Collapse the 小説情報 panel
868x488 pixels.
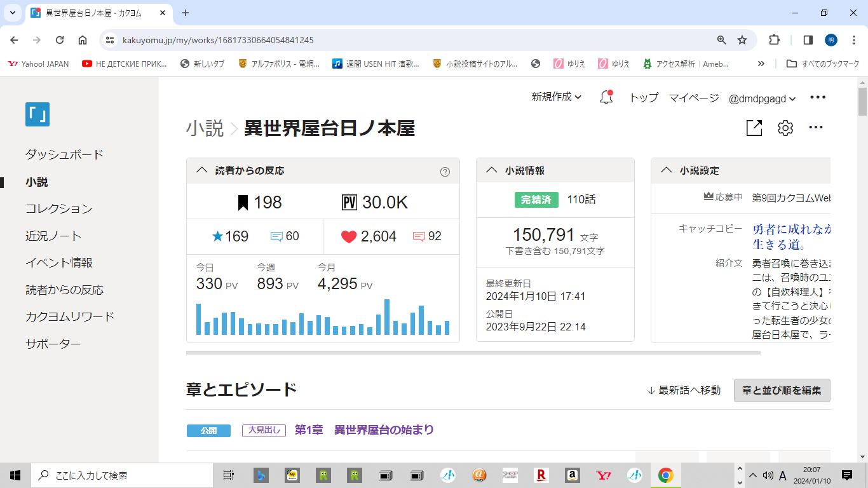pyautogui.click(x=491, y=170)
